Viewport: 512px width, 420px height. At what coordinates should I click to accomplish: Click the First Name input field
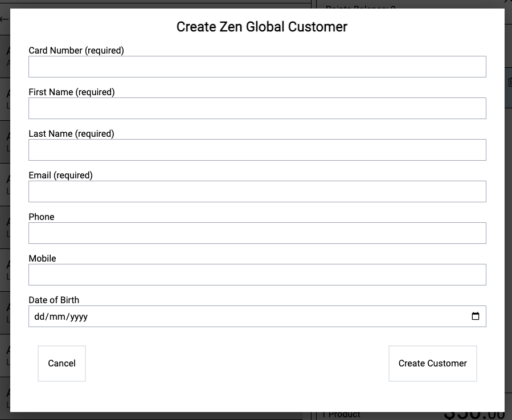click(x=257, y=108)
